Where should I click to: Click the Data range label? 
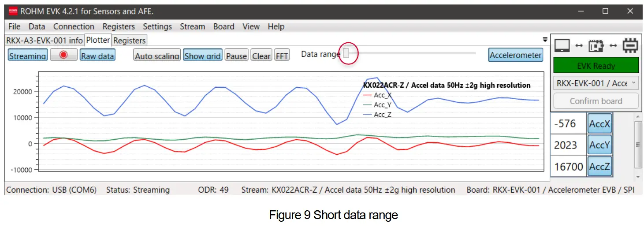[x=320, y=54]
